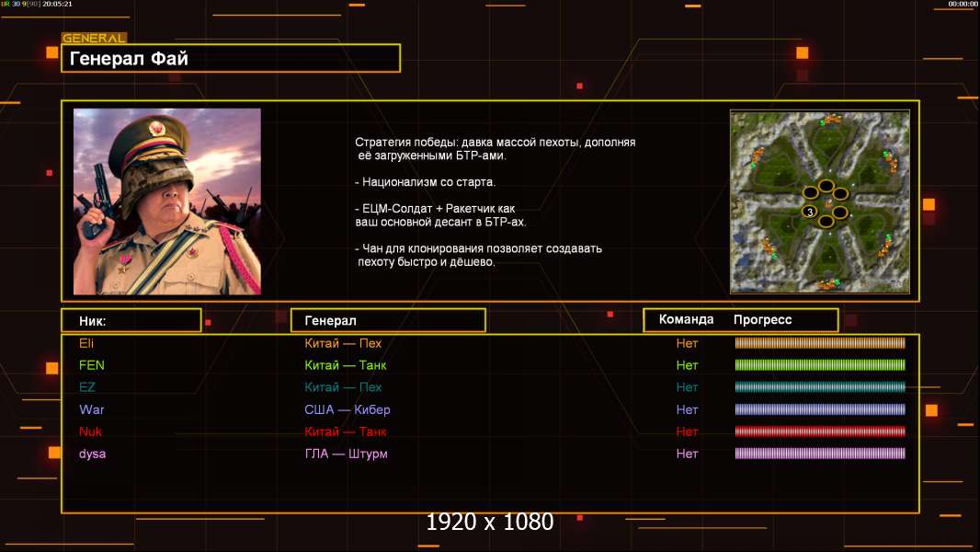Select player War in the list

pyautogui.click(x=92, y=409)
